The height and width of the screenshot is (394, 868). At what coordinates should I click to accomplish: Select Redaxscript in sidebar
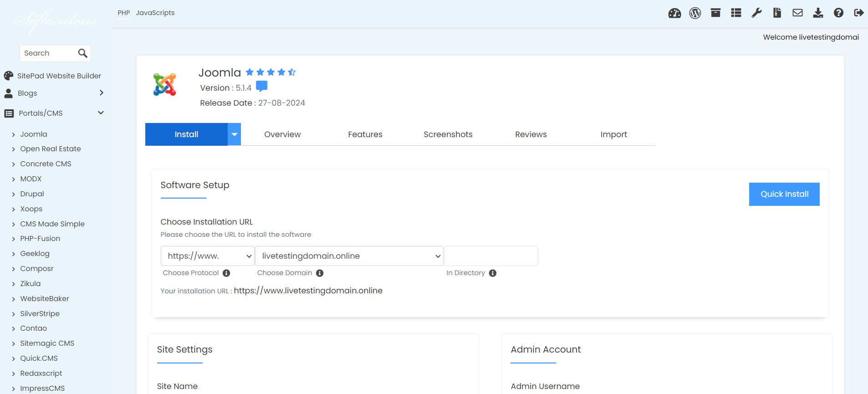41,373
